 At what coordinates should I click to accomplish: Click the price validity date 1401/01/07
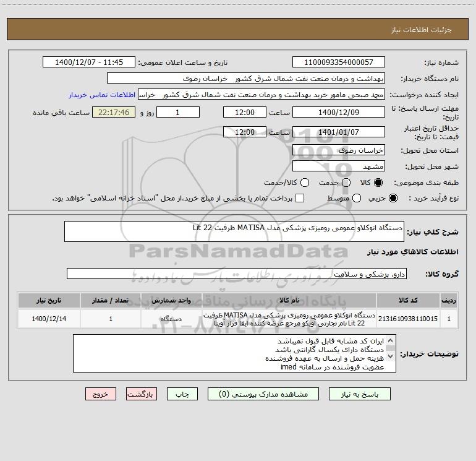(x=339, y=132)
